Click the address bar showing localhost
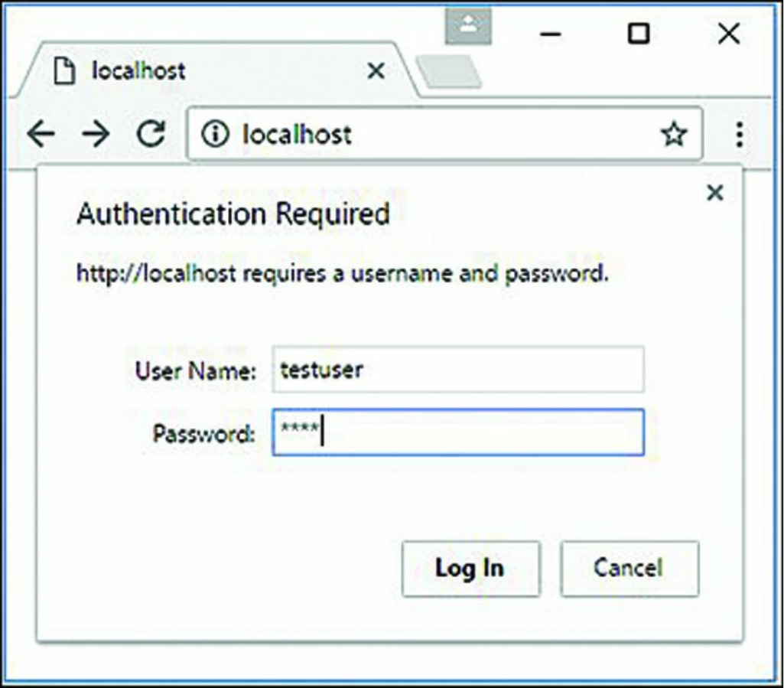 coord(444,135)
